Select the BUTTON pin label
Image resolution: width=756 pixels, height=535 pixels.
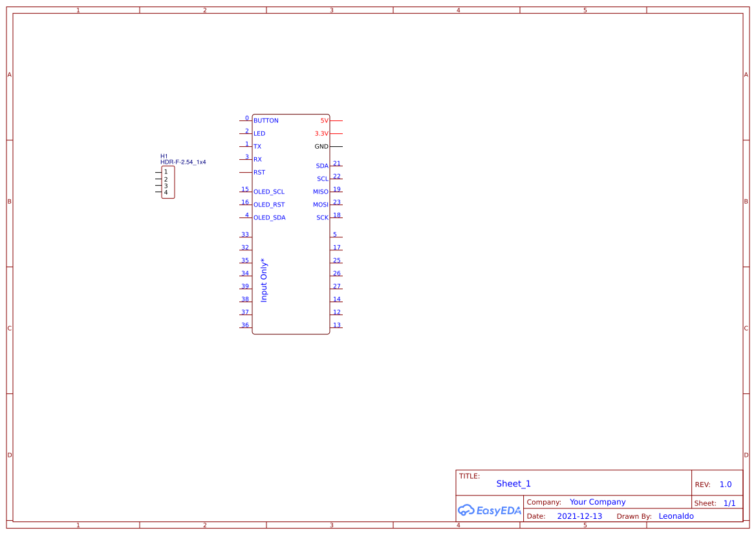(x=266, y=120)
